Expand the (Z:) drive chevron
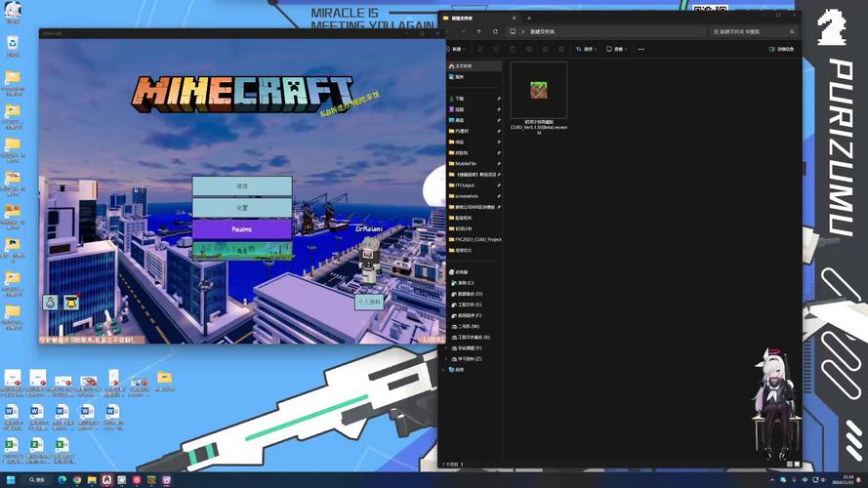This screenshot has height=488, width=868. (447, 359)
